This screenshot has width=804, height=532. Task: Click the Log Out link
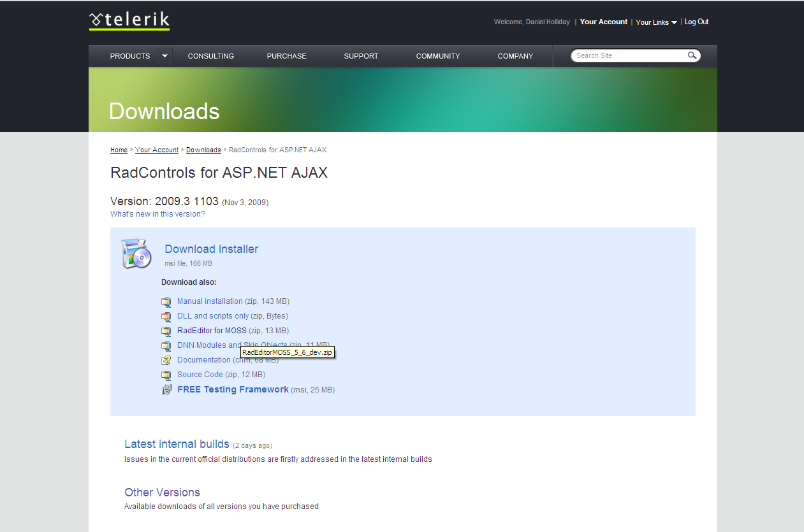(x=696, y=22)
